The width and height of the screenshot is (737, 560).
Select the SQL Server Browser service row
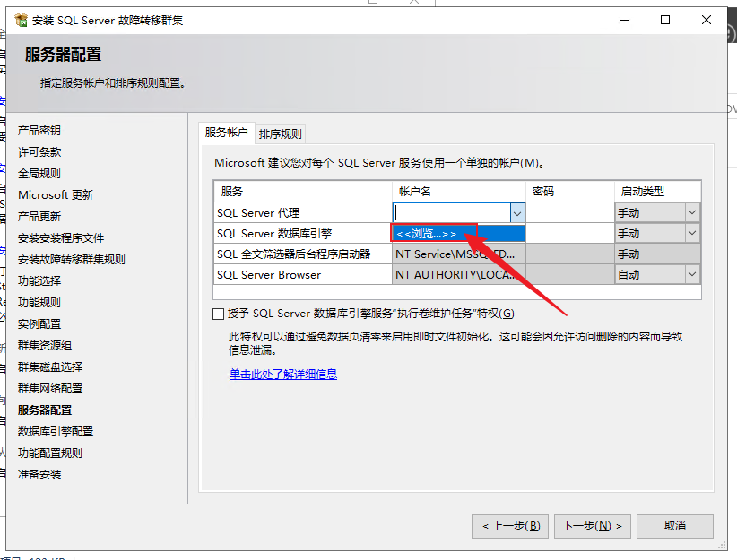click(303, 275)
